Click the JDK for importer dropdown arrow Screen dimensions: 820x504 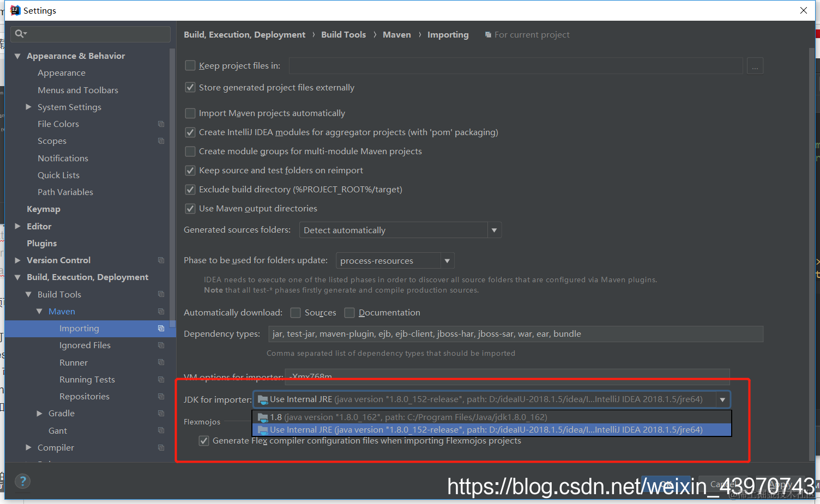tap(722, 399)
